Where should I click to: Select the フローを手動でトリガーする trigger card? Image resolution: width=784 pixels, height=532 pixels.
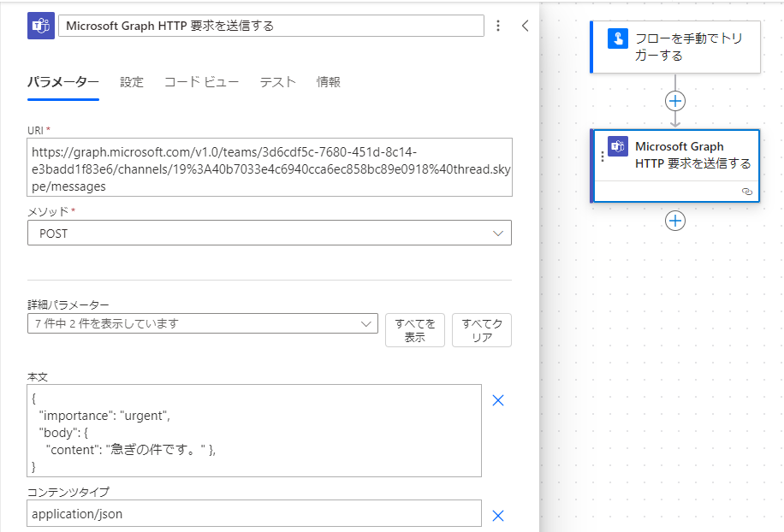pos(675,47)
